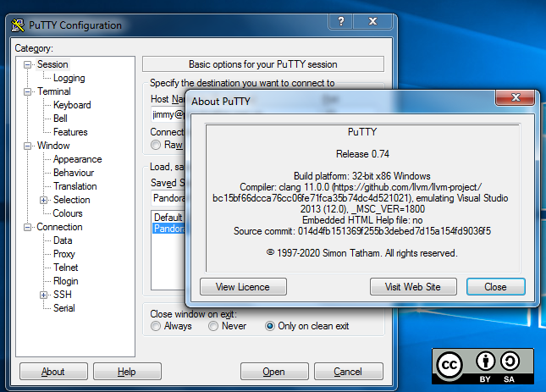Click the Host Name input field

[x=168, y=114]
